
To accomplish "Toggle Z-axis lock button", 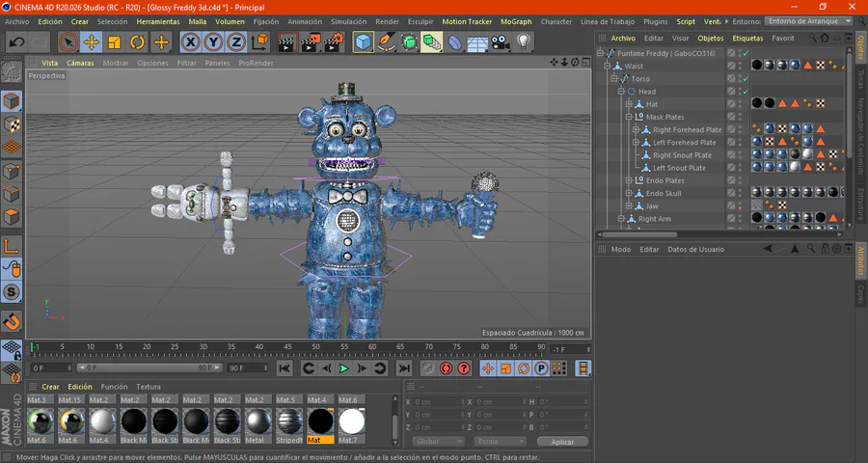I will (235, 41).
